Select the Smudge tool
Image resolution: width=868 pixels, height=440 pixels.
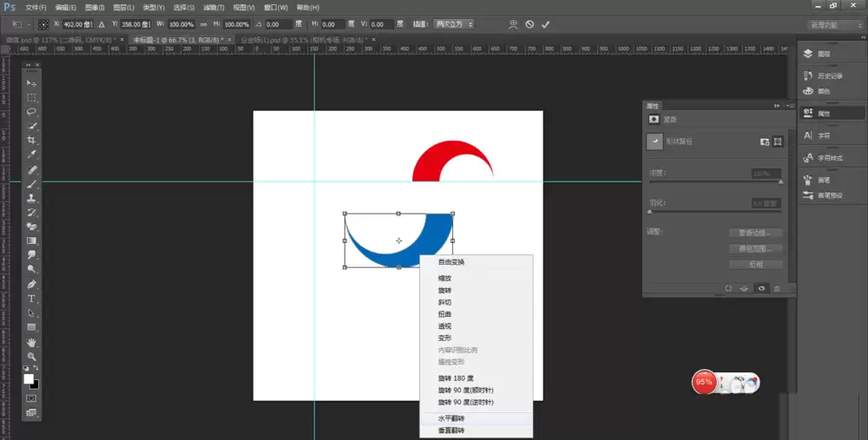[x=31, y=254]
